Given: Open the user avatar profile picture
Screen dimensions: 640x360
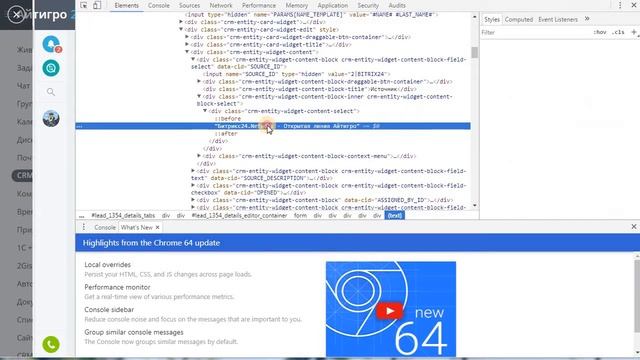Looking at the screenshot, I should (51, 118).
